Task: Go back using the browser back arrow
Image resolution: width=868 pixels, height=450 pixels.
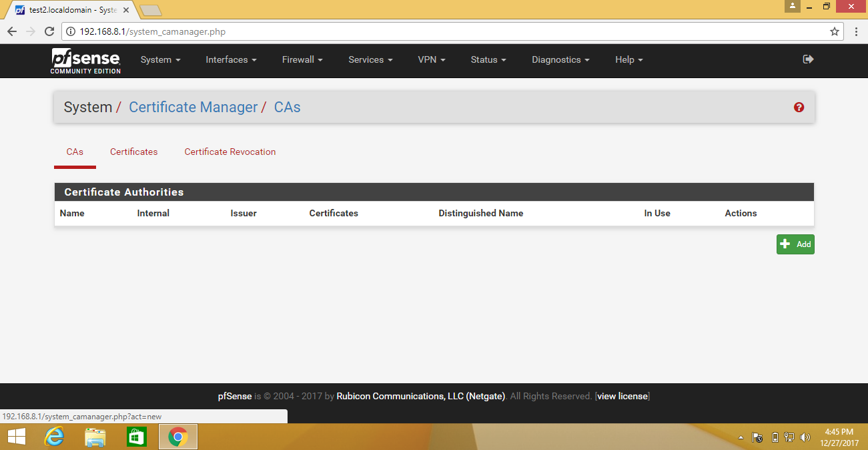Action: pos(11,31)
